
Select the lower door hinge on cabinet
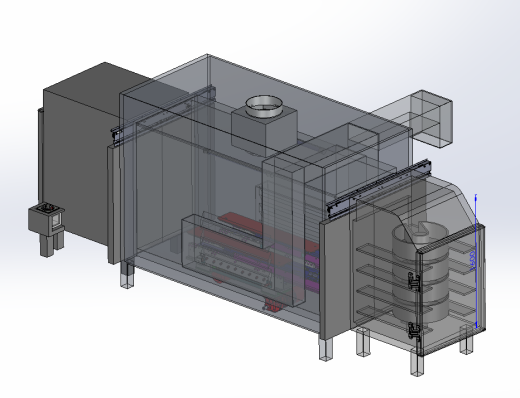tap(415, 331)
